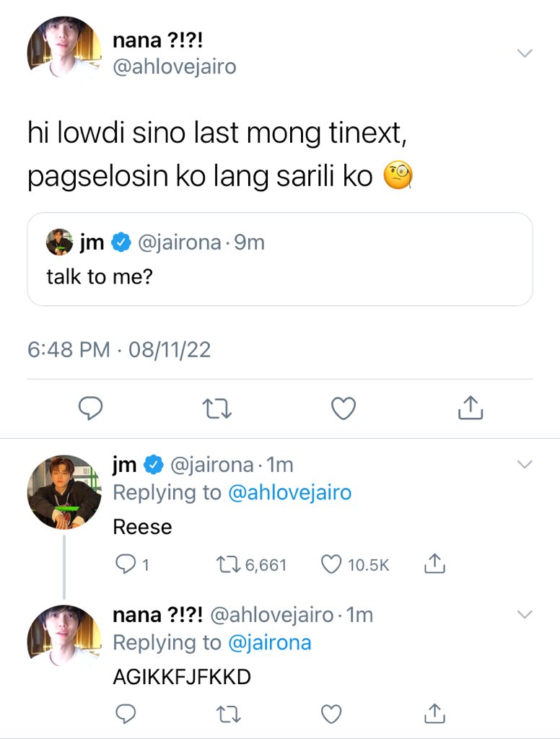Open replies on jm's Reese tweet

[132, 564]
